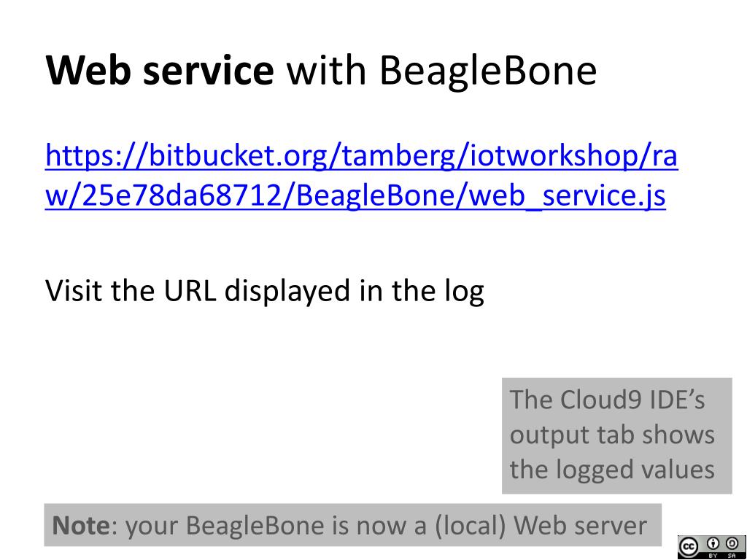Select the bold 'Web service' title text
Viewport: 747px width, 560px height.
pyautogui.click(x=160, y=71)
